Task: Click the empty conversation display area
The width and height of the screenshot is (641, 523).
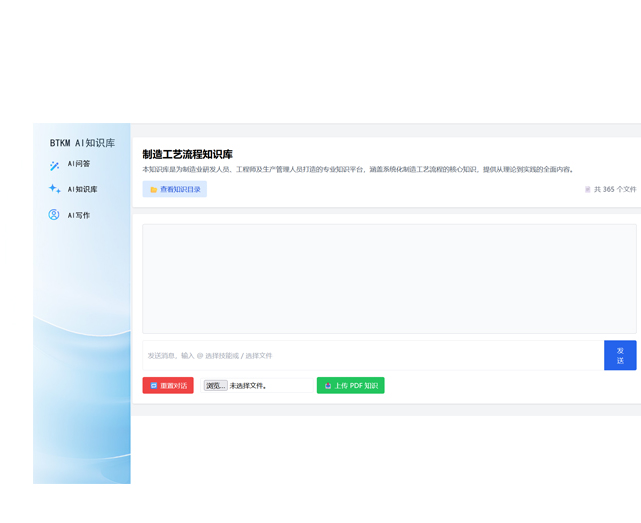Action: click(389, 278)
